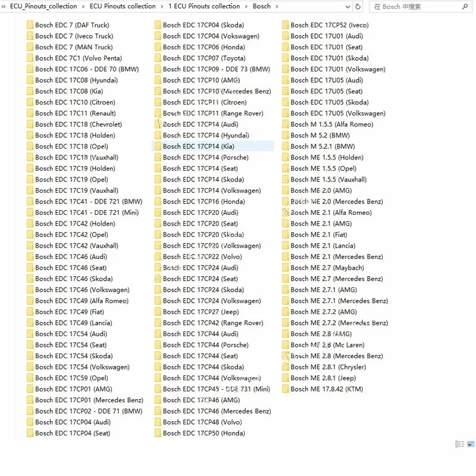
Task: Select folder icon of Bosch EDC 17CP50 (Honda)
Action: coord(158,433)
